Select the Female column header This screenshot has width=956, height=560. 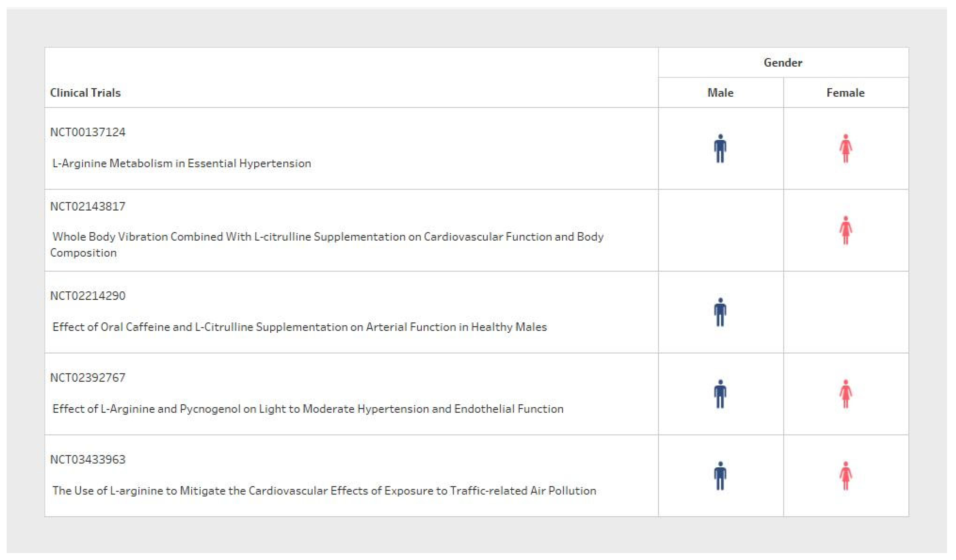pos(845,93)
